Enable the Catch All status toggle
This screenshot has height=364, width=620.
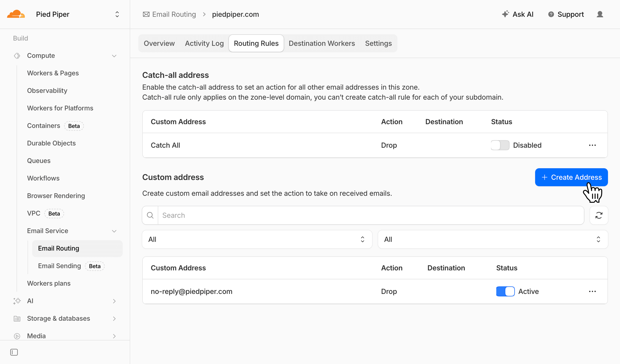tap(500, 145)
